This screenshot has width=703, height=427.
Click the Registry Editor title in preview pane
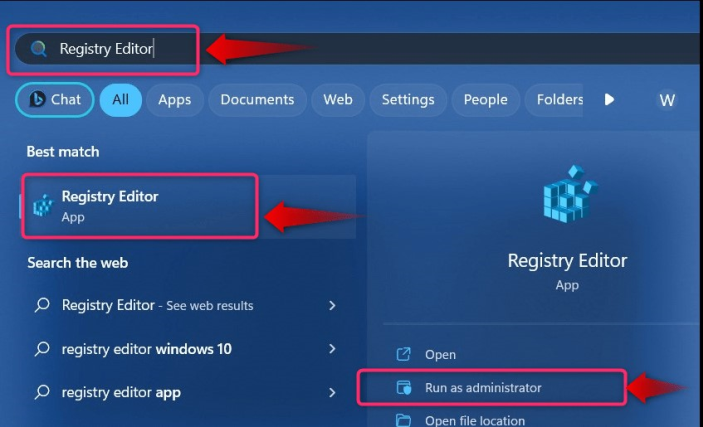[x=567, y=261]
